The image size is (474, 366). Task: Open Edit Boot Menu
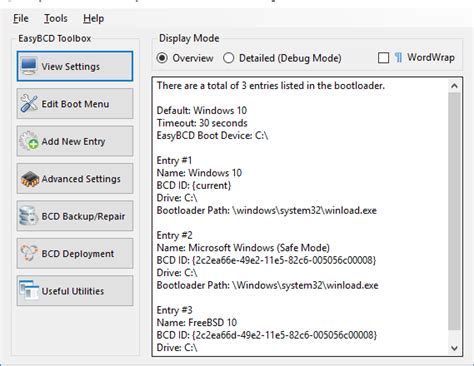[x=75, y=104]
